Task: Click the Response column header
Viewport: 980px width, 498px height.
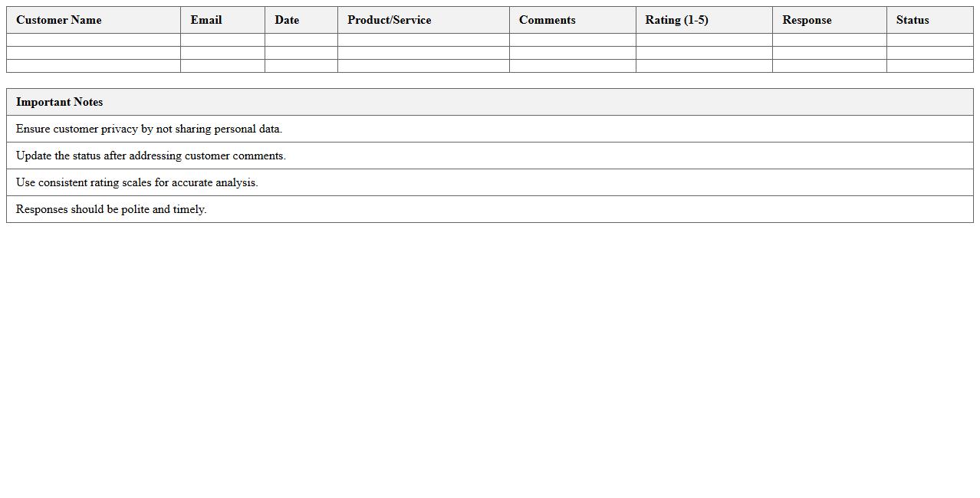Action: coord(807,20)
